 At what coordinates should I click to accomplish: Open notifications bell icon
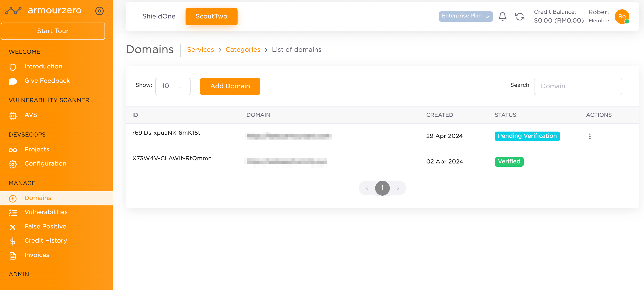tap(502, 16)
